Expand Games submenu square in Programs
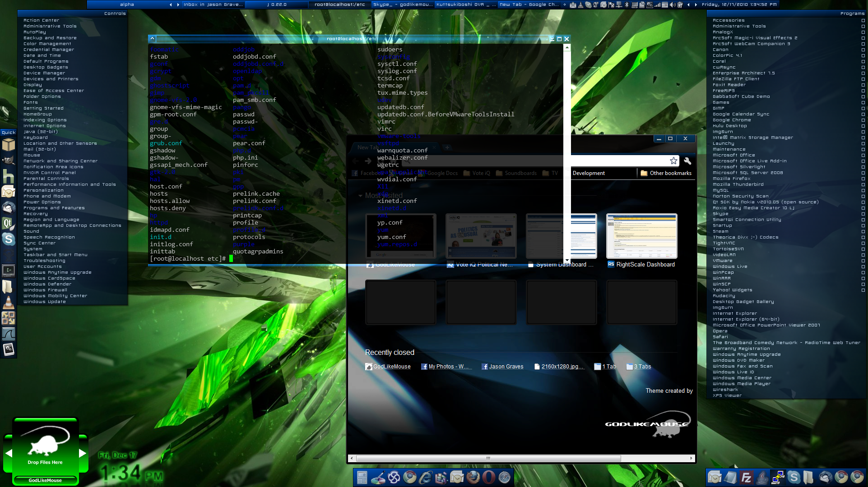Screen dimensions: 868x487 tap(863, 102)
